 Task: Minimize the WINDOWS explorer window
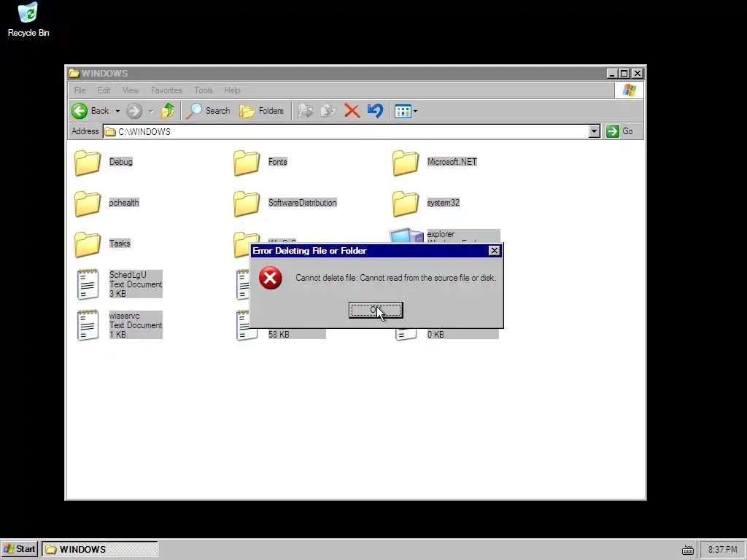coord(613,74)
